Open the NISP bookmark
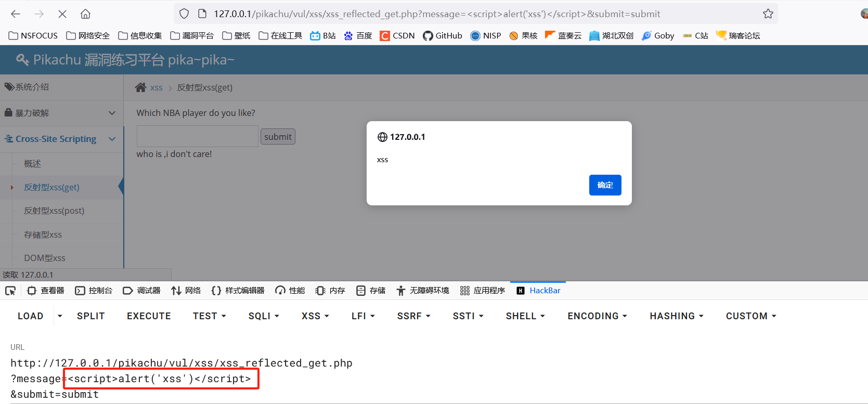The height and width of the screenshot is (404, 868). coord(486,35)
